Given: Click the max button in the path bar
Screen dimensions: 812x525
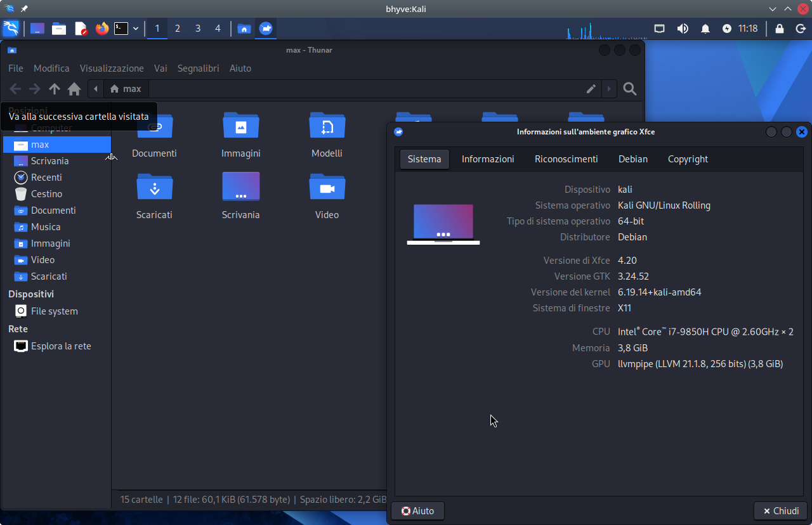Looking at the screenshot, I should (x=126, y=89).
